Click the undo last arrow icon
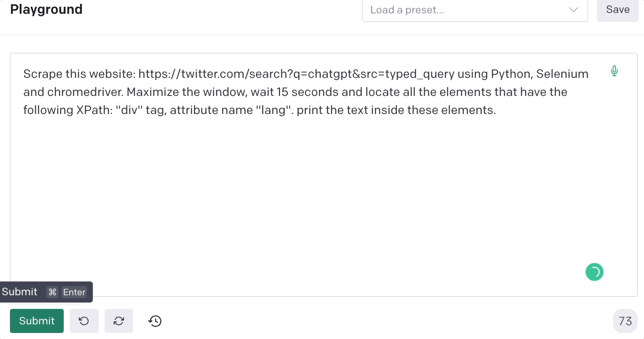The height and width of the screenshot is (339, 644). [84, 321]
